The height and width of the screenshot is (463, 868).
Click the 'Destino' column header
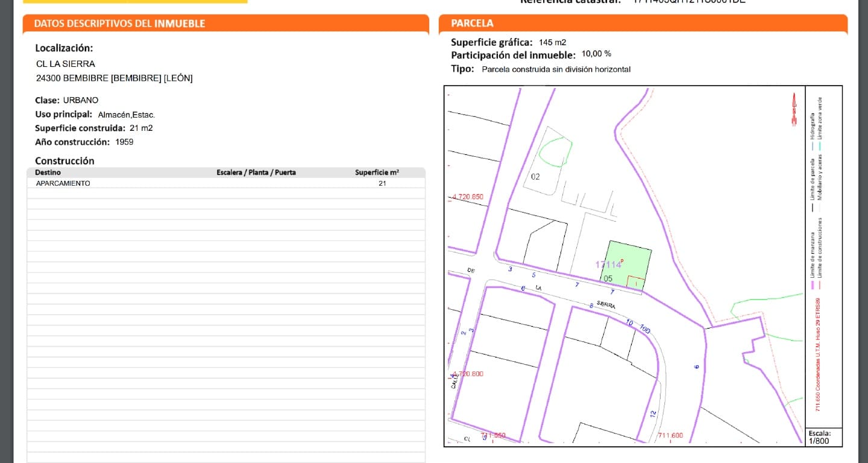click(x=48, y=172)
